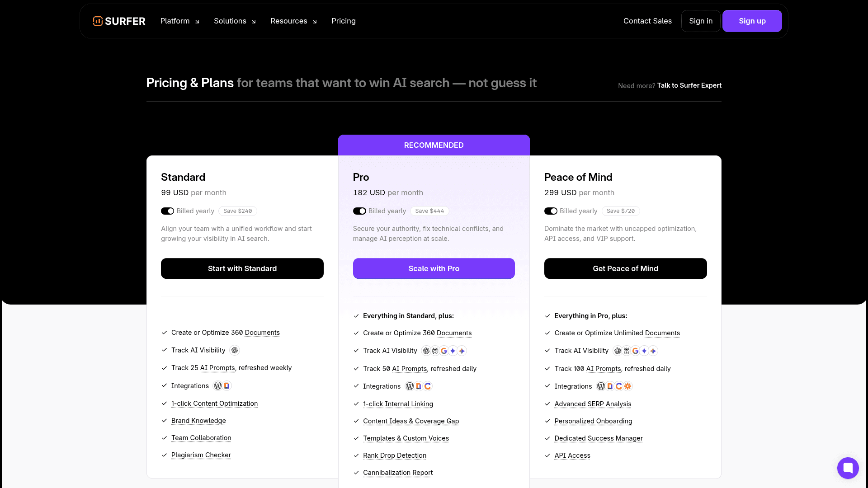Select the Perplexity icon in the Pro plan
Screen dimensions: 868x488
pos(434,351)
